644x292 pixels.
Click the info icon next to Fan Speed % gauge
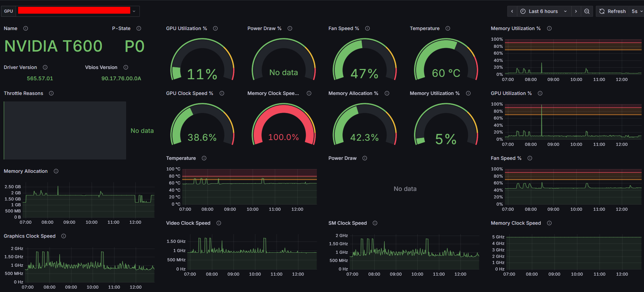tap(367, 28)
